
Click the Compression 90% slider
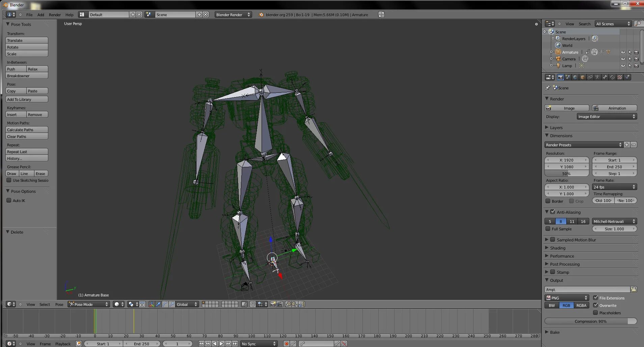pyautogui.click(x=590, y=321)
